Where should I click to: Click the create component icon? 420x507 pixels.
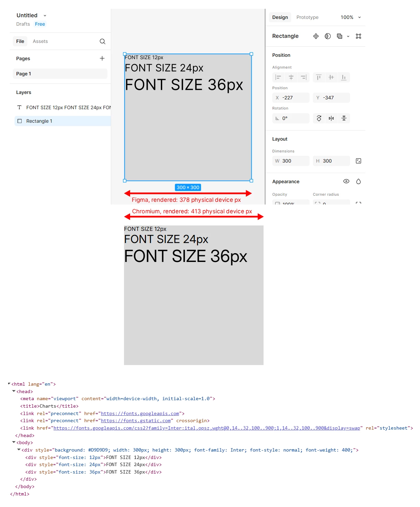(316, 36)
